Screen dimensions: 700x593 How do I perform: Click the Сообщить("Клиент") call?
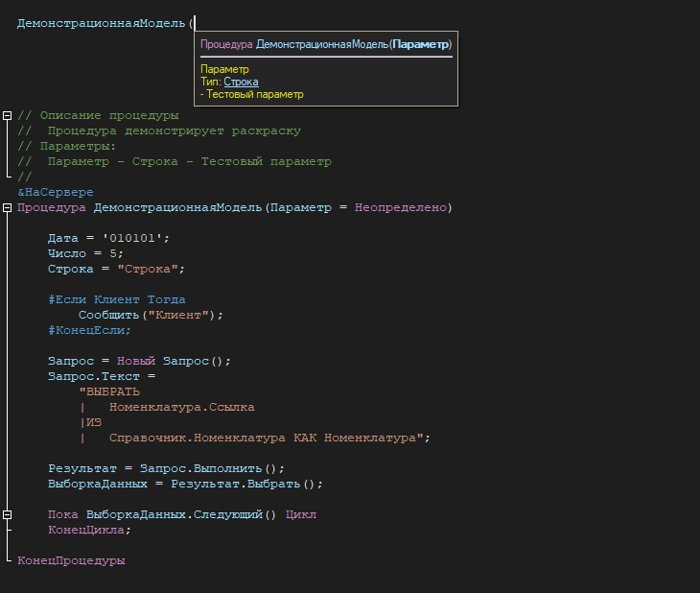pos(151,315)
